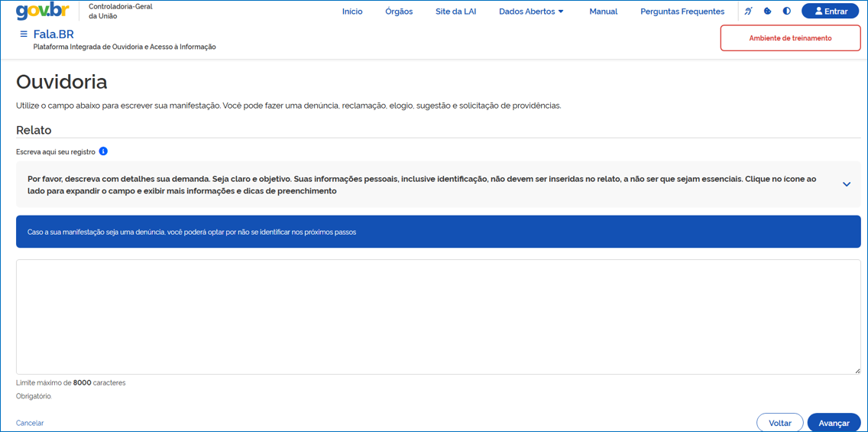
Task: Click inside the Relato text area
Action: pyautogui.click(x=438, y=317)
